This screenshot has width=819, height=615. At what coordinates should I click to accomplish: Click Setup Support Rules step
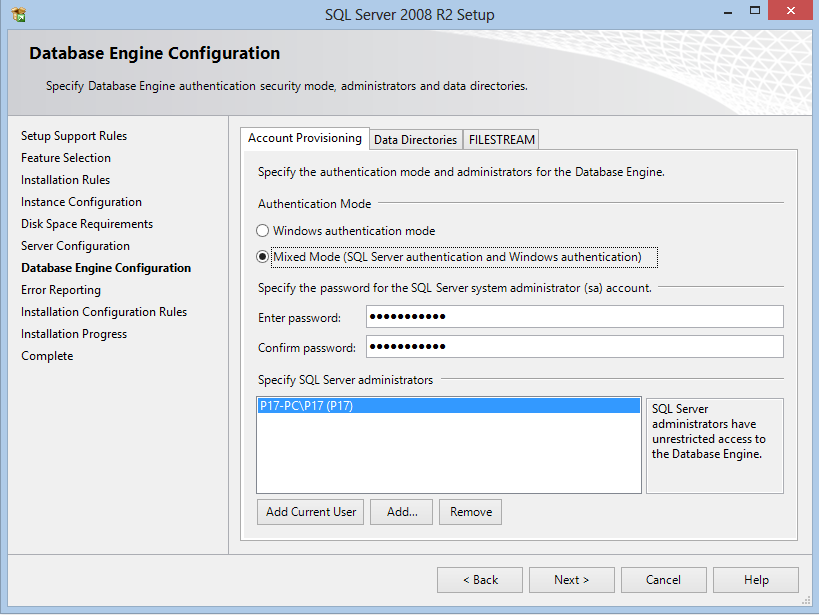coord(74,136)
